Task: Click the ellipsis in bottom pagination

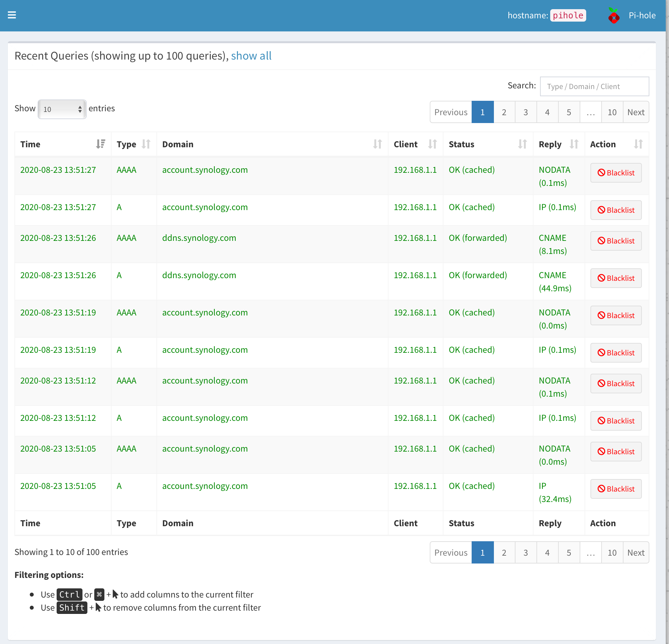Action: click(x=590, y=552)
